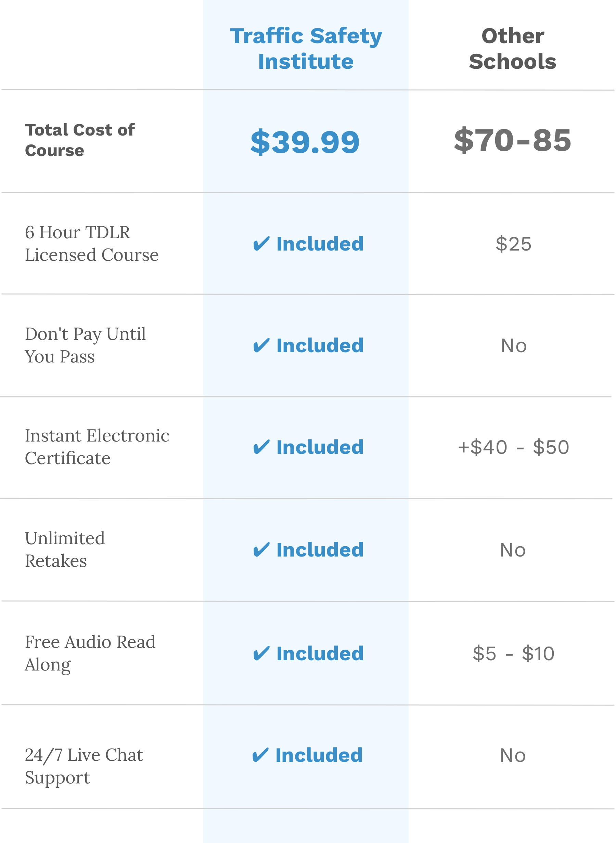
Task: Select the Don't Pay Until You Pass label
Action: point(85,345)
